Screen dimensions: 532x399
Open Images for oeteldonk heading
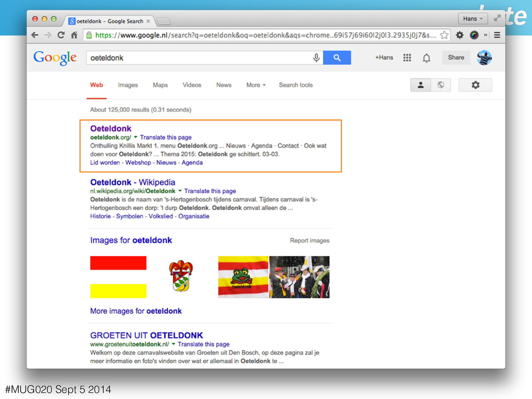pyautogui.click(x=131, y=240)
